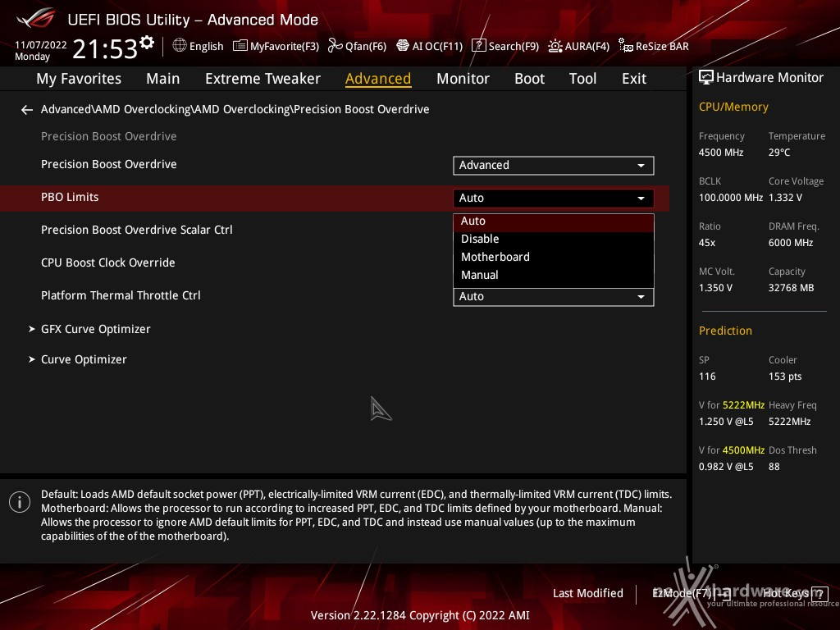Click the ReSize BAR icon
This screenshot has height=630, width=840.
(626, 46)
